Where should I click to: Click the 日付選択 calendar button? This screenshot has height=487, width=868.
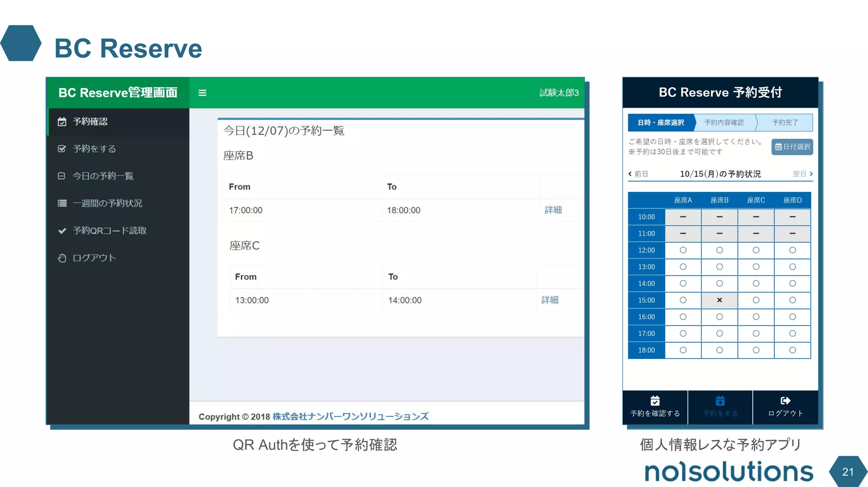[792, 147]
